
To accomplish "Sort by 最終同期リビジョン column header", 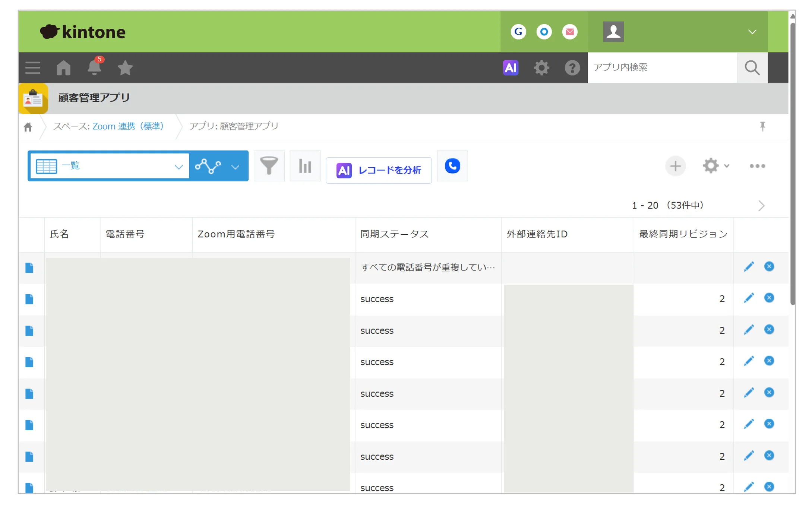I will (x=683, y=234).
